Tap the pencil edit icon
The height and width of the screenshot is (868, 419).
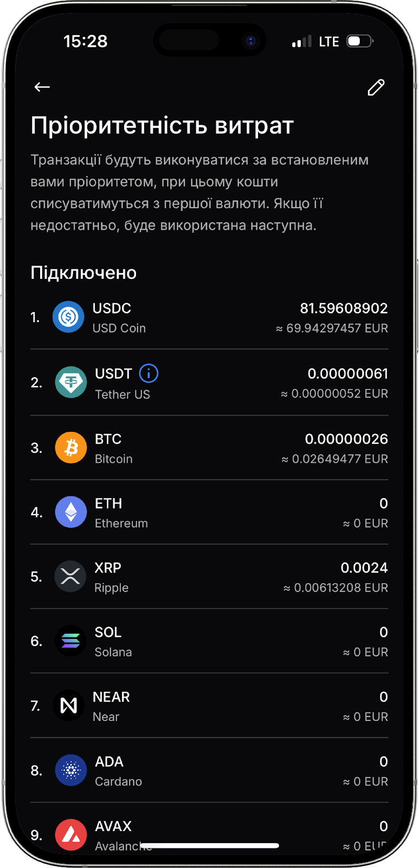tap(376, 87)
